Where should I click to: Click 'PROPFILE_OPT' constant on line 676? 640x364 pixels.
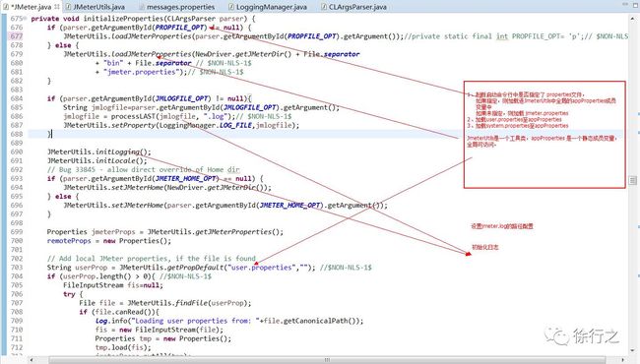[x=179, y=28]
